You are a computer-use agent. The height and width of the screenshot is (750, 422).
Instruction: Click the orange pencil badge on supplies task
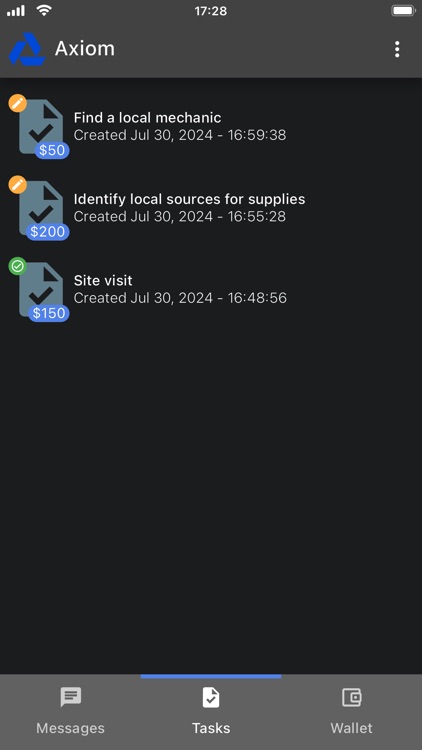pyautogui.click(x=18, y=184)
